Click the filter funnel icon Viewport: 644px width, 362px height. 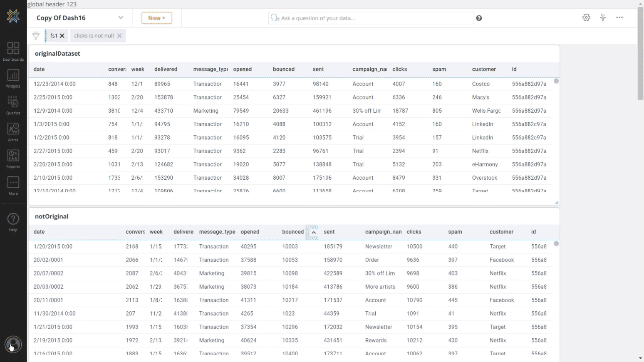pyautogui.click(x=36, y=36)
